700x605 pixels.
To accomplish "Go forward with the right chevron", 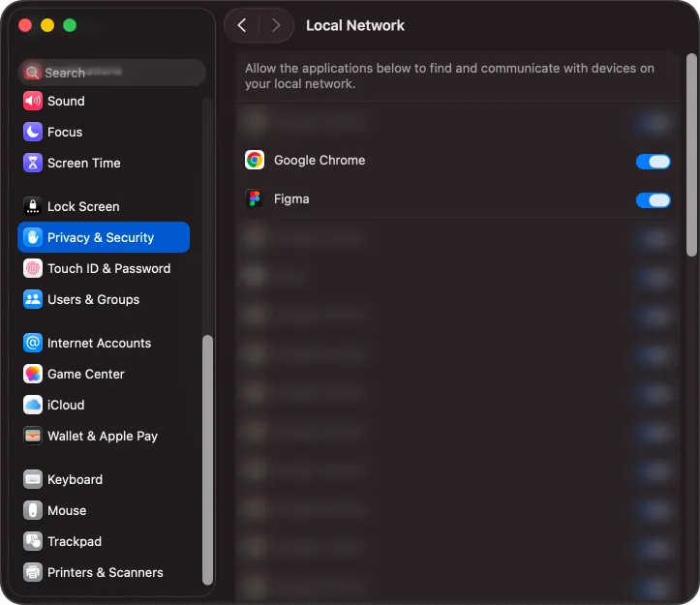I will pos(276,25).
